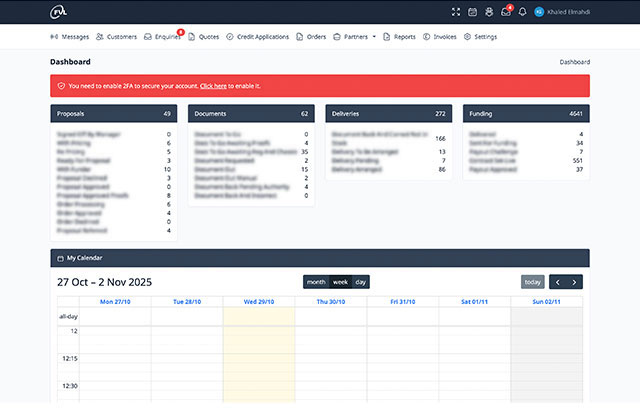
Task: Switch calendar to day view
Action: (361, 282)
